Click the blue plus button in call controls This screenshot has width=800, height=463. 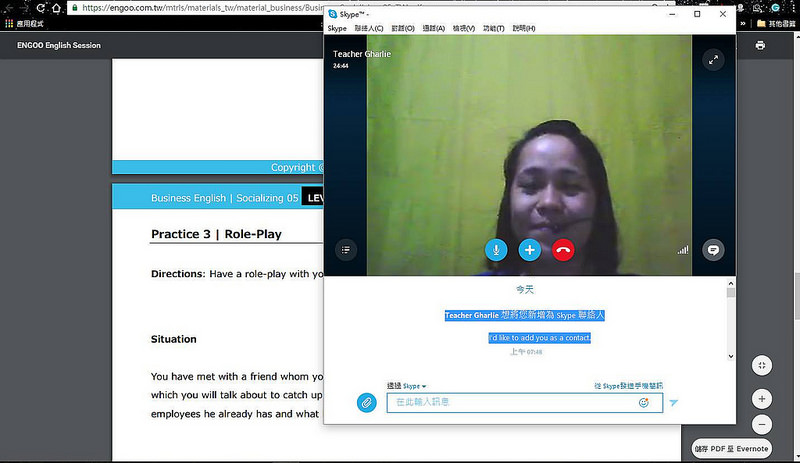(529, 250)
